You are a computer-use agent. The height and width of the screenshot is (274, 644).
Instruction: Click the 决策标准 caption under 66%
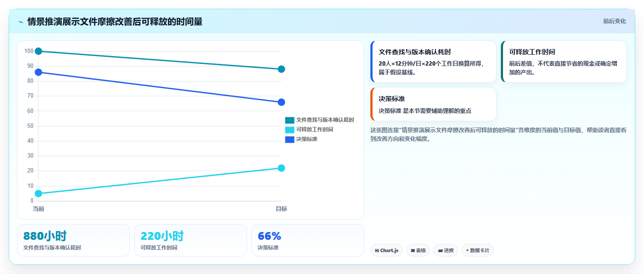coord(268,248)
